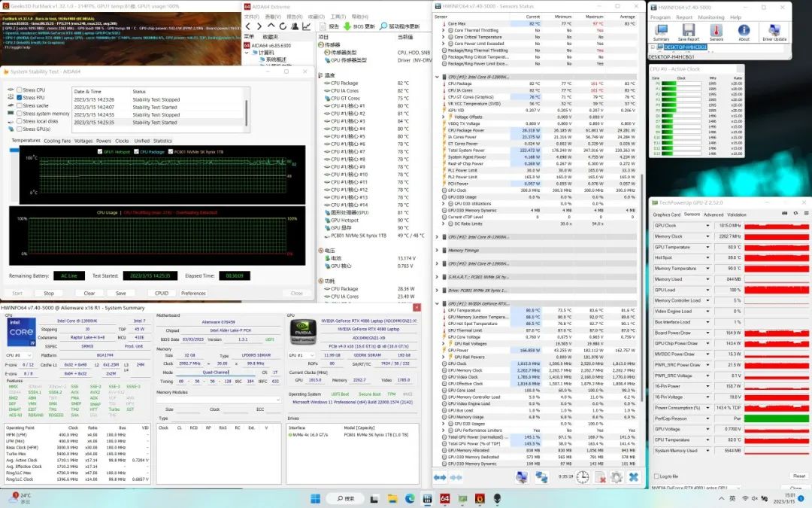Click the gear settings icon in Sensors Status footer
The height and width of the screenshot is (508, 812).
617,477
